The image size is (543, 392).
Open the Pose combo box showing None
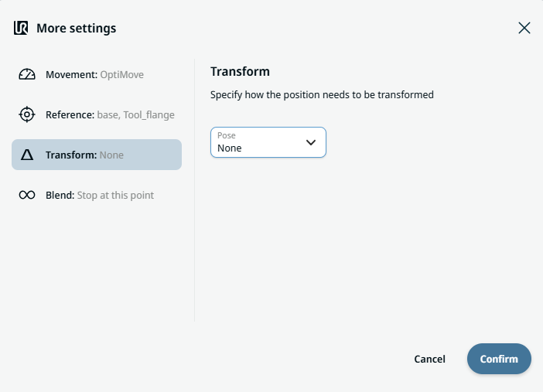(259, 143)
